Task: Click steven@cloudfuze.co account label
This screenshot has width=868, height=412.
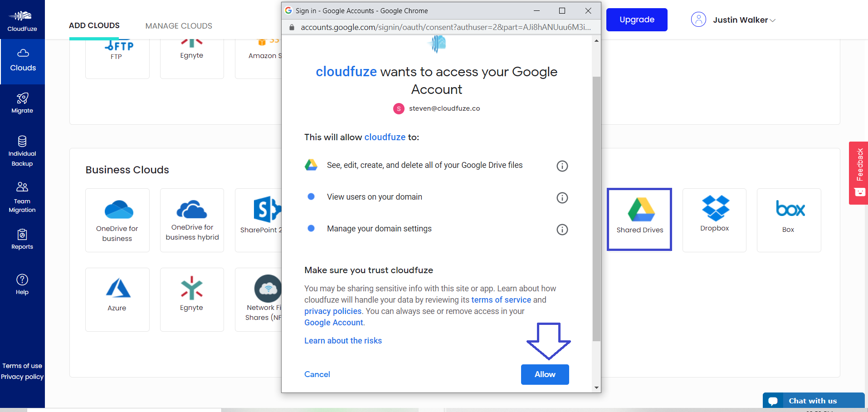Action: pos(444,108)
